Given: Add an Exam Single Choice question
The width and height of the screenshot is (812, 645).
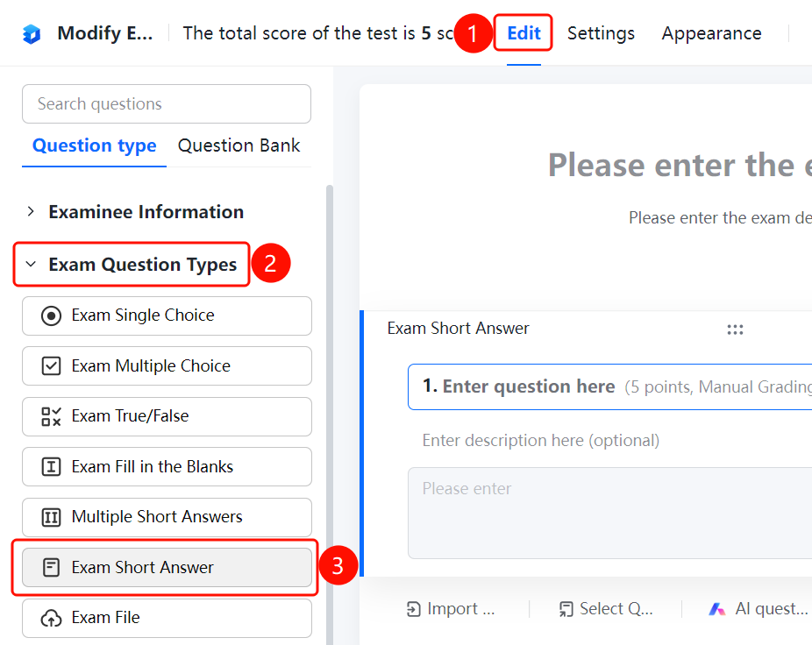Looking at the screenshot, I should pos(167,315).
